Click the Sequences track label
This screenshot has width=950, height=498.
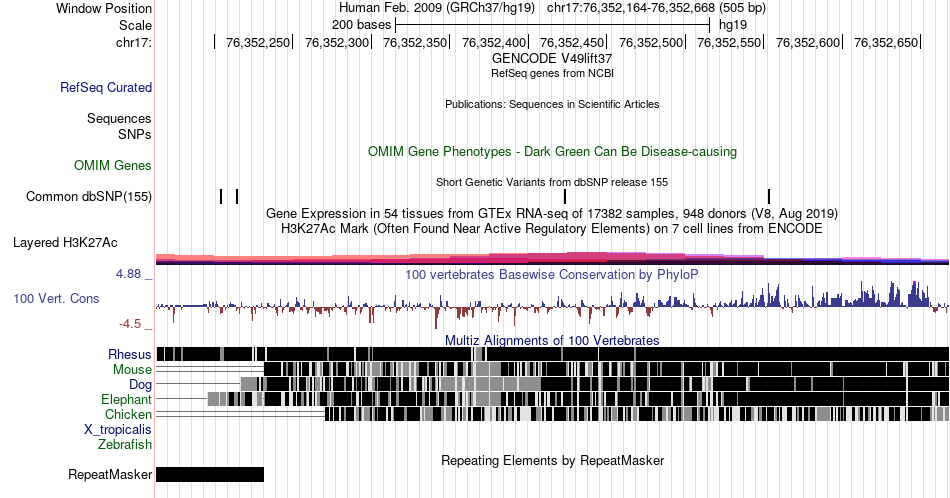click(x=119, y=118)
